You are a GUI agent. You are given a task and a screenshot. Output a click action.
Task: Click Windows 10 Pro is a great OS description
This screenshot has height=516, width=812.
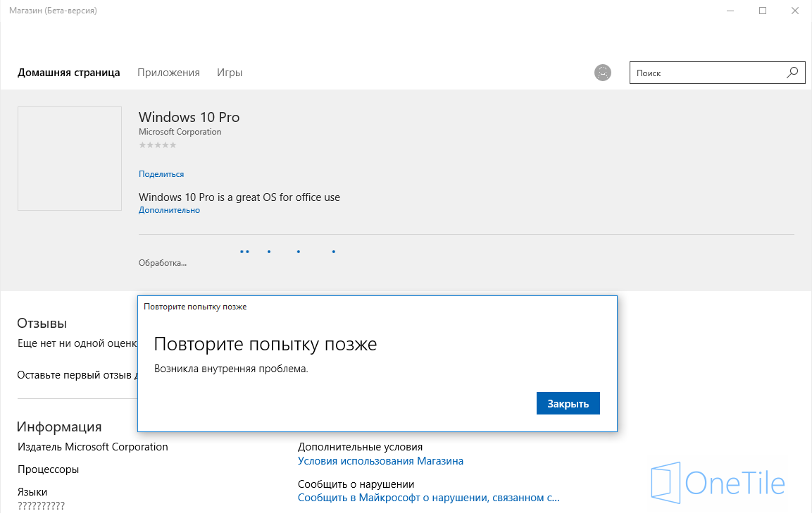(239, 197)
